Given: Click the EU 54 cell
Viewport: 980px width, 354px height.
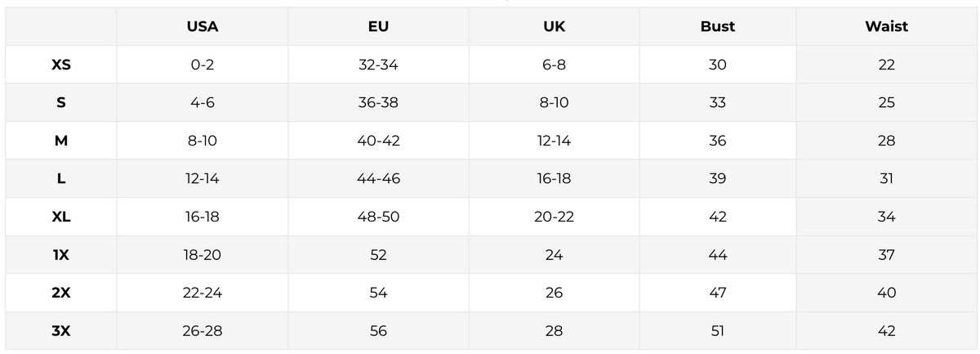Looking at the screenshot, I should tap(378, 293).
